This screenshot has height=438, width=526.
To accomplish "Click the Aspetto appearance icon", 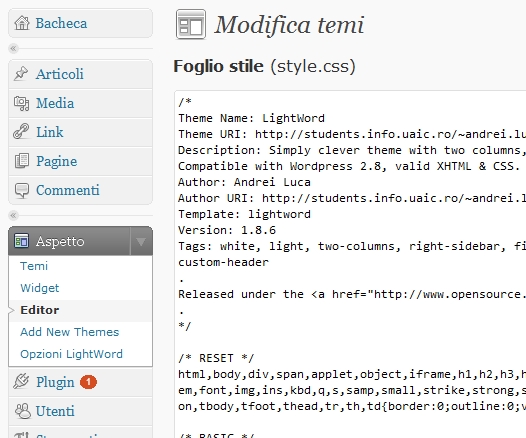I will (21, 241).
